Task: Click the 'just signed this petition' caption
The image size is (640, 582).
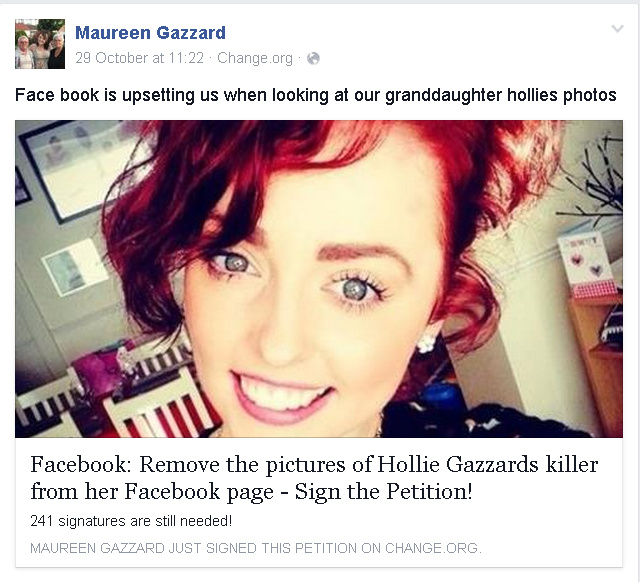Action: [x=256, y=548]
